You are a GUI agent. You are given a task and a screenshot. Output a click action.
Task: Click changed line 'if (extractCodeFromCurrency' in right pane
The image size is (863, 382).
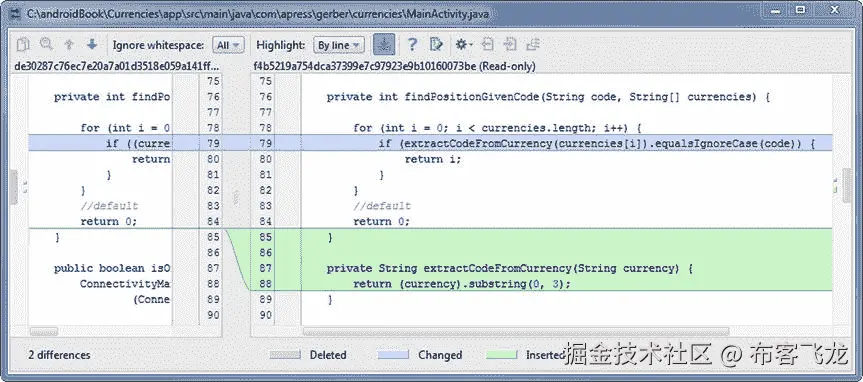click(597, 144)
